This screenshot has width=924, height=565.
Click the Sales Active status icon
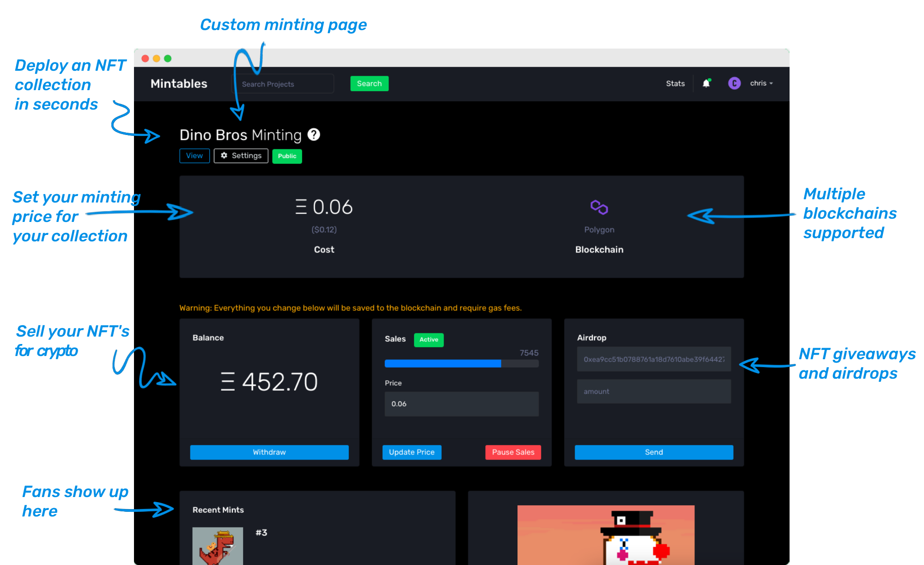click(x=428, y=337)
